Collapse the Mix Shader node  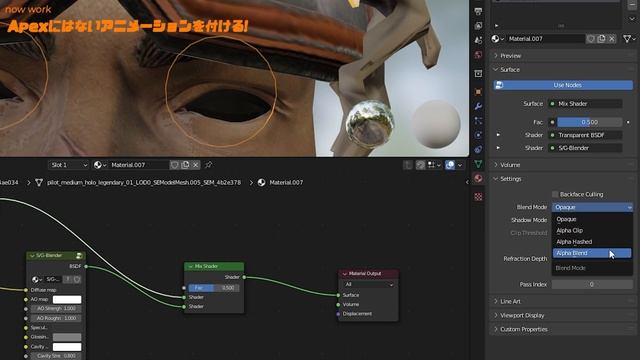(190, 266)
